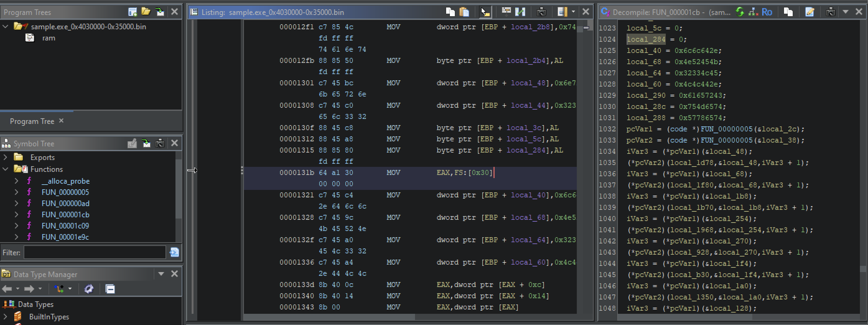Viewport: 868px width, 325px height.
Task: Toggle Symbol Tree navigate on incoming location icon
Action: tap(146, 143)
